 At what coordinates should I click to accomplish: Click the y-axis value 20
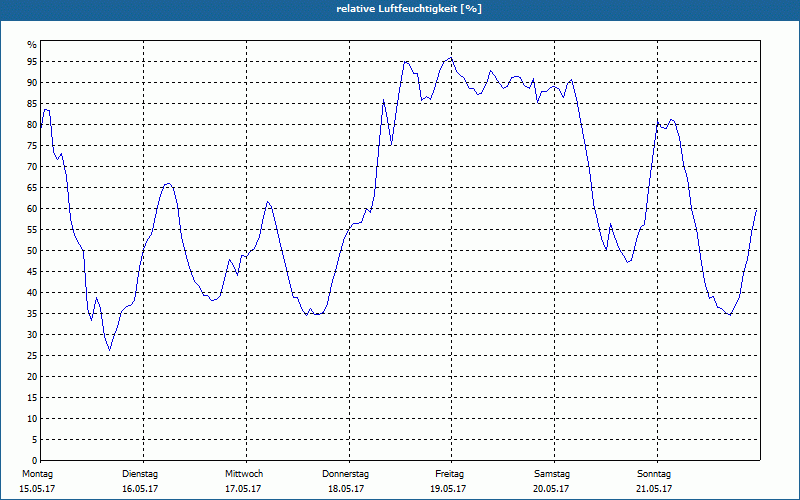point(32,377)
